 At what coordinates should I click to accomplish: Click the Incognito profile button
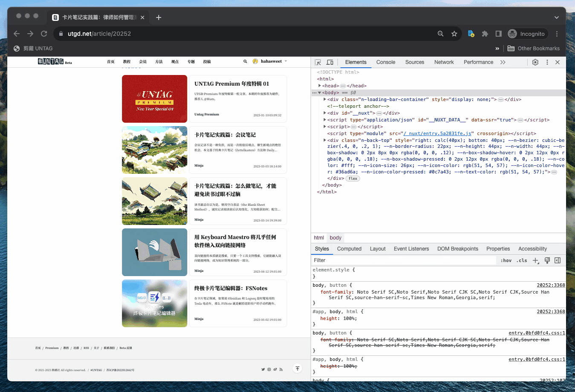click(x=527, y=34)
